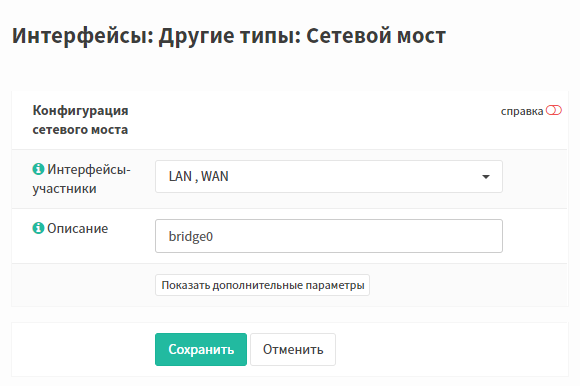This screenshot has width=580, height=386.
Task: Toggle the справка help switch
Action: click(554, 110)
